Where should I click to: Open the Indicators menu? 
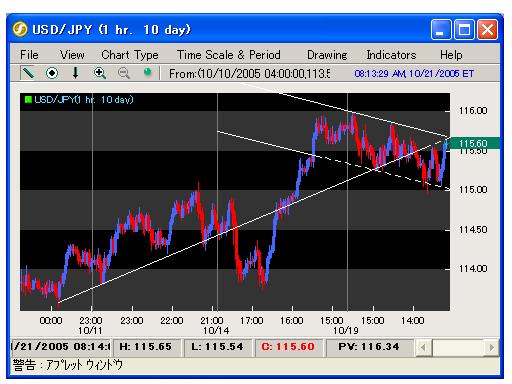(391, 55)
